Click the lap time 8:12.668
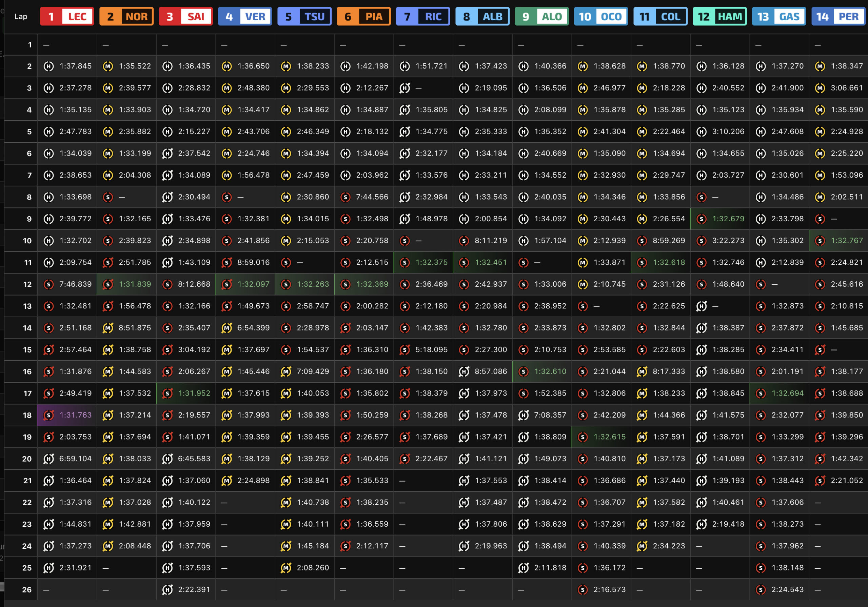868x607 pixels. coord(194,284)
